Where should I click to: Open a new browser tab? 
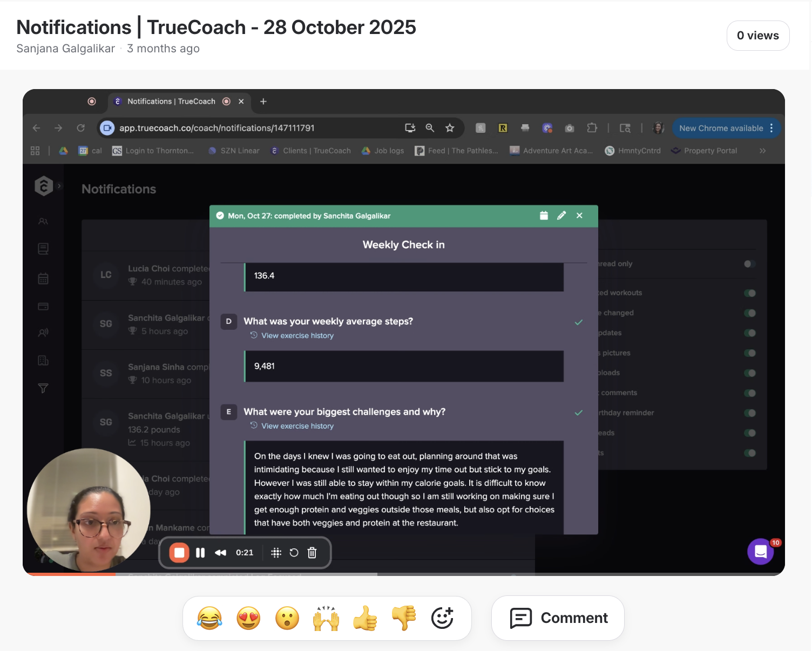pos(263,101)
